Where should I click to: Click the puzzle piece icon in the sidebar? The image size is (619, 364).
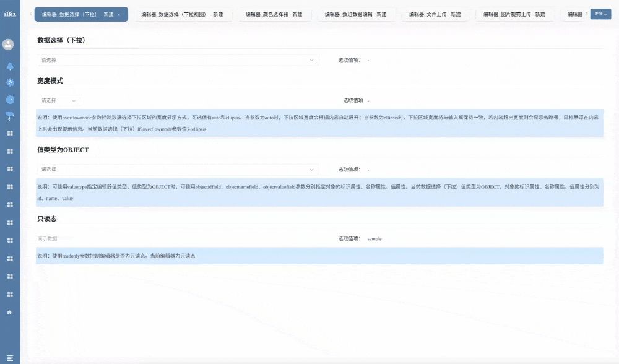[x=10, y=312]
